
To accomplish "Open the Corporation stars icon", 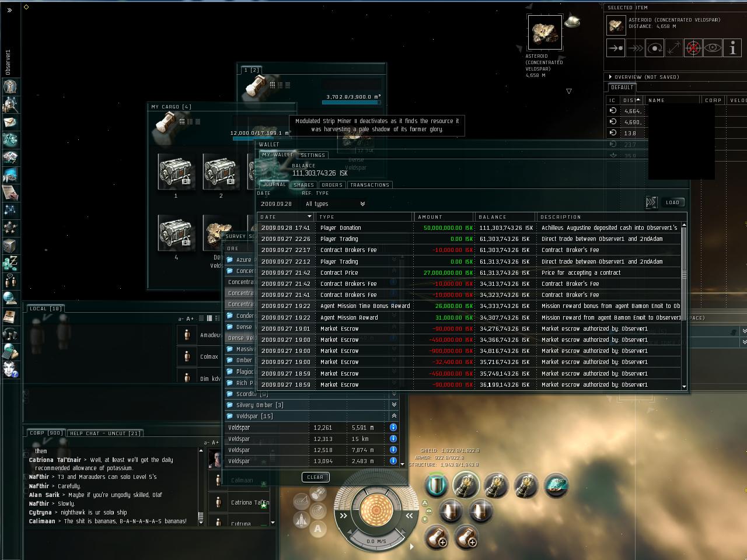I will click(11, 227).
